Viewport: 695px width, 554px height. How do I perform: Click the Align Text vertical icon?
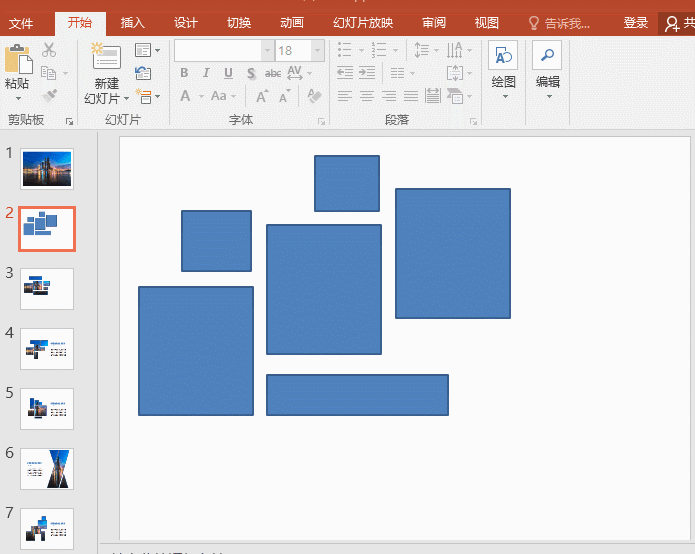pos(455,73)
